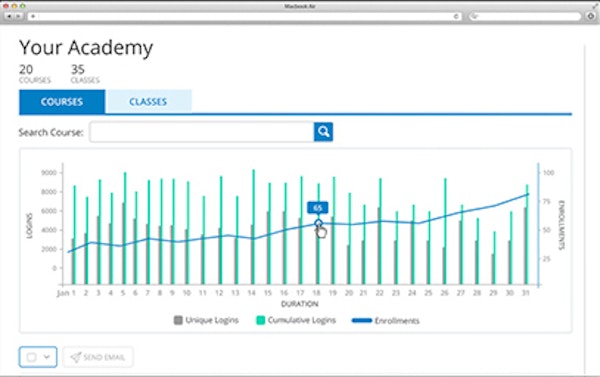Click browser forward arrow button
Viewport: 600px width, 377px height.
coord(18,16)
